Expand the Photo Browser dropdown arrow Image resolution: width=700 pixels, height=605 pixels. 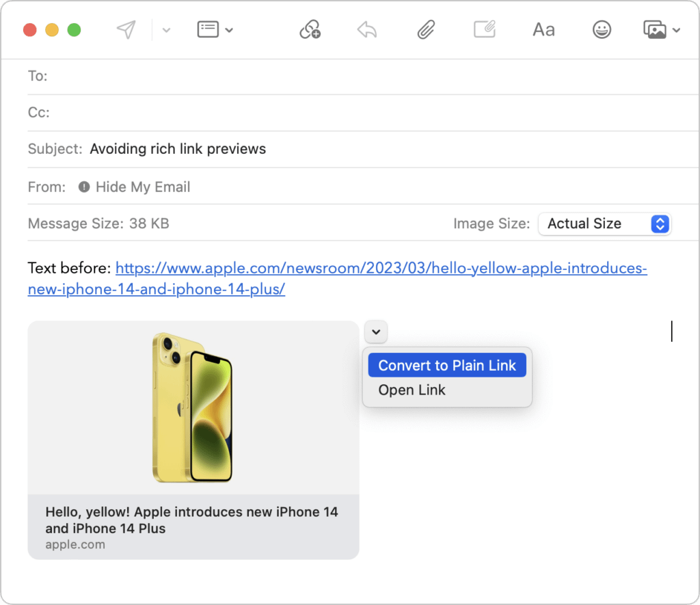677,30
